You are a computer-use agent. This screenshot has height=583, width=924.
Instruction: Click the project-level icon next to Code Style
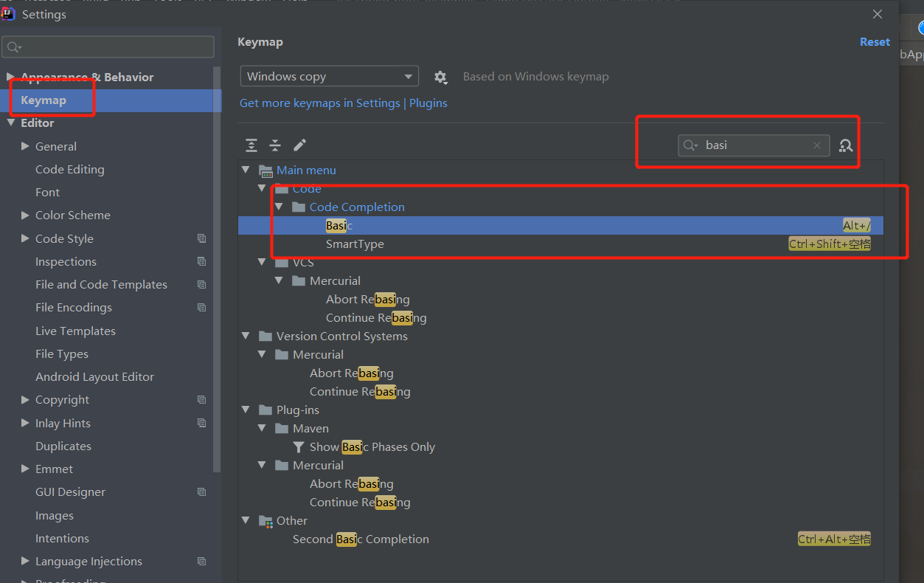[x=202, y=238]
